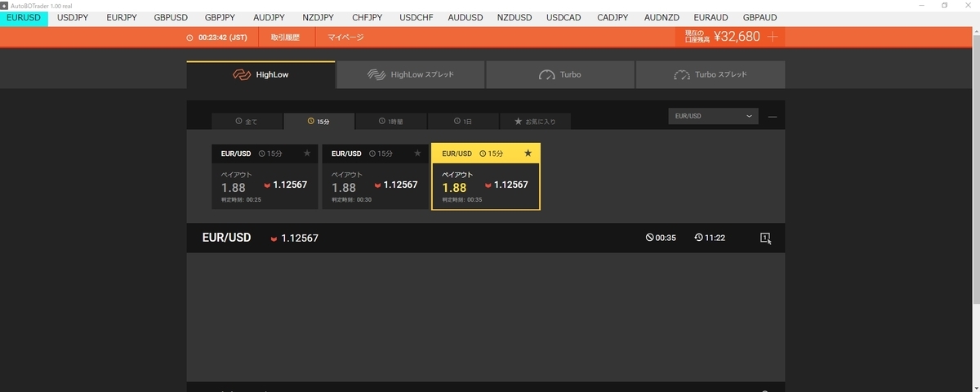Click the 00:35 expiry time indicator
The width and height of the screenshot is (980, 392).
(661, 238)
